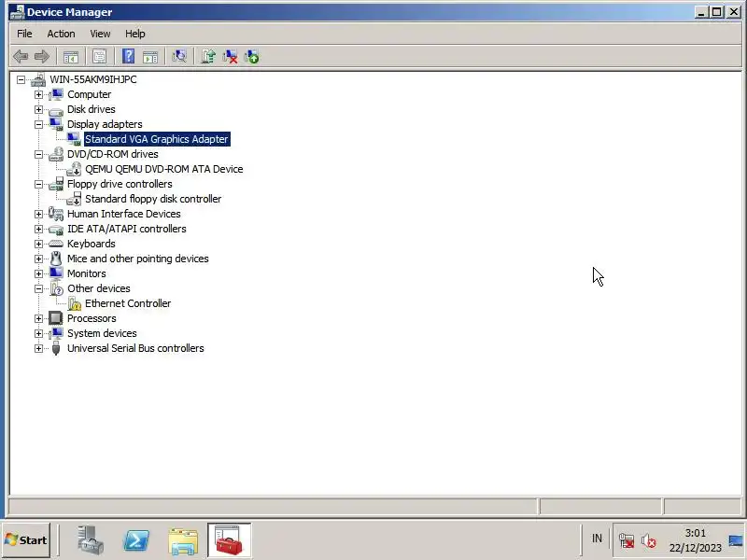This screenshot has height=560, width=747.
Task: Open the Help menu
Action: click(x=134, y=34)
